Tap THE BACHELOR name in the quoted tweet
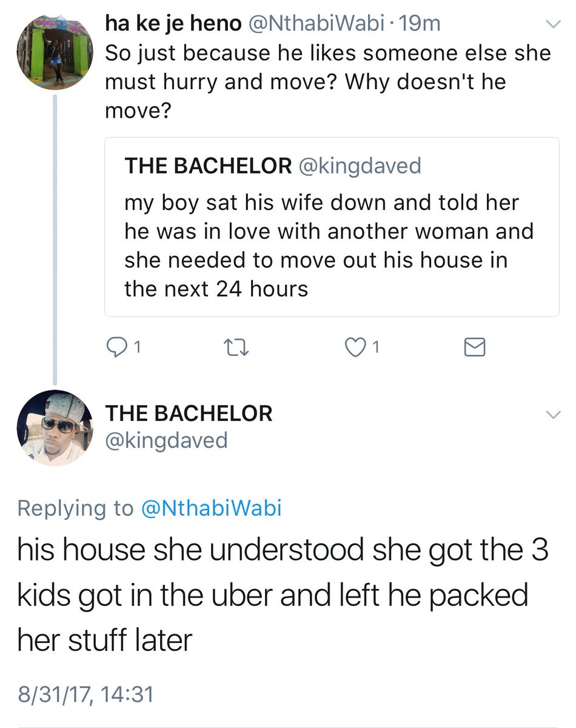 208,166
